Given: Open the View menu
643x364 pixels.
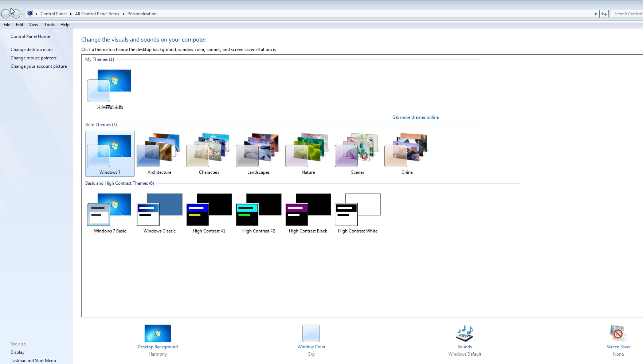Looking at the screenshot, I should coord(34,25).
